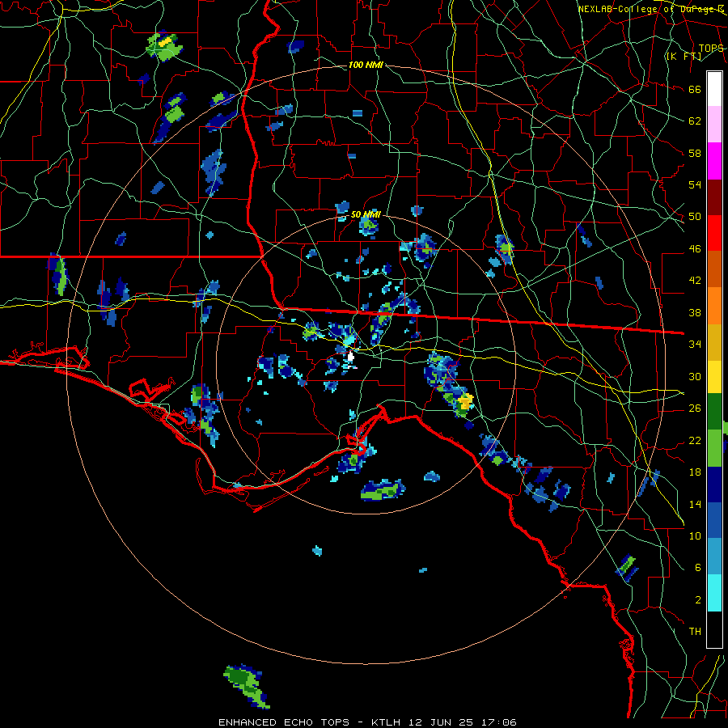Click the light green legend swatch
The image size is (728, 728).
pyautogui.click(x=714, y=447)
